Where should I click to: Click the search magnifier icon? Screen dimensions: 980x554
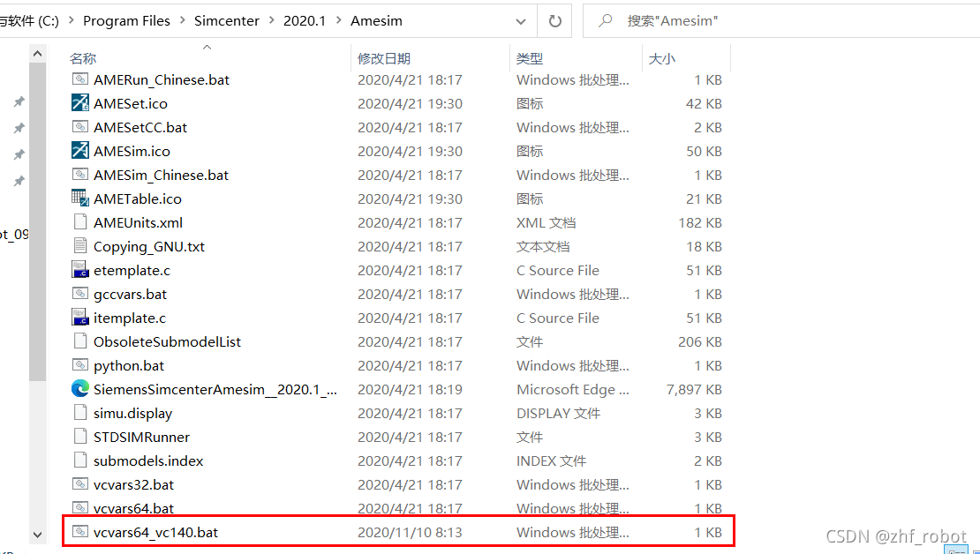pyautogui.click(x=605, y=20)
